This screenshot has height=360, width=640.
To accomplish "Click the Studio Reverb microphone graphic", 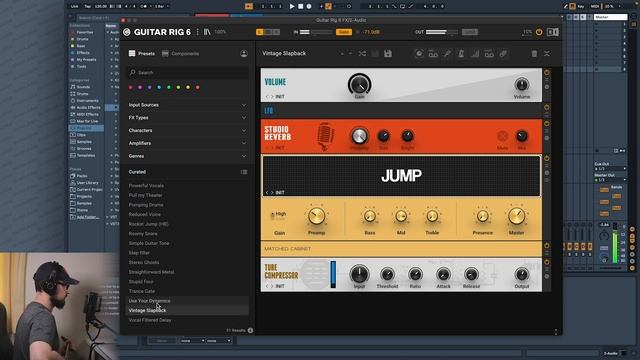I will point(325,136).
